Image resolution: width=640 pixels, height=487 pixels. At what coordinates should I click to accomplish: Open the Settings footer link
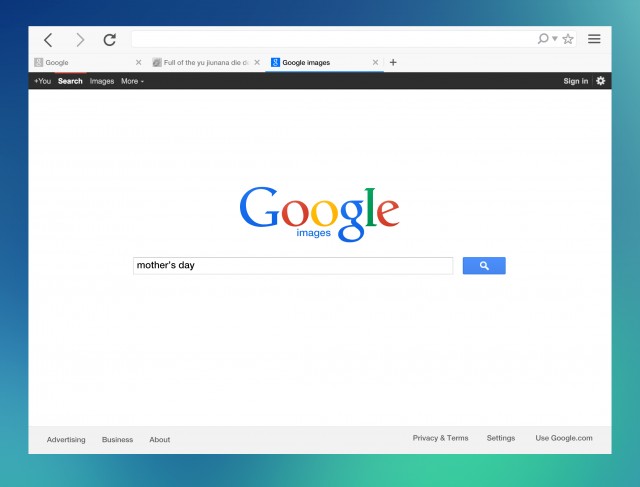tap(501, 438)
